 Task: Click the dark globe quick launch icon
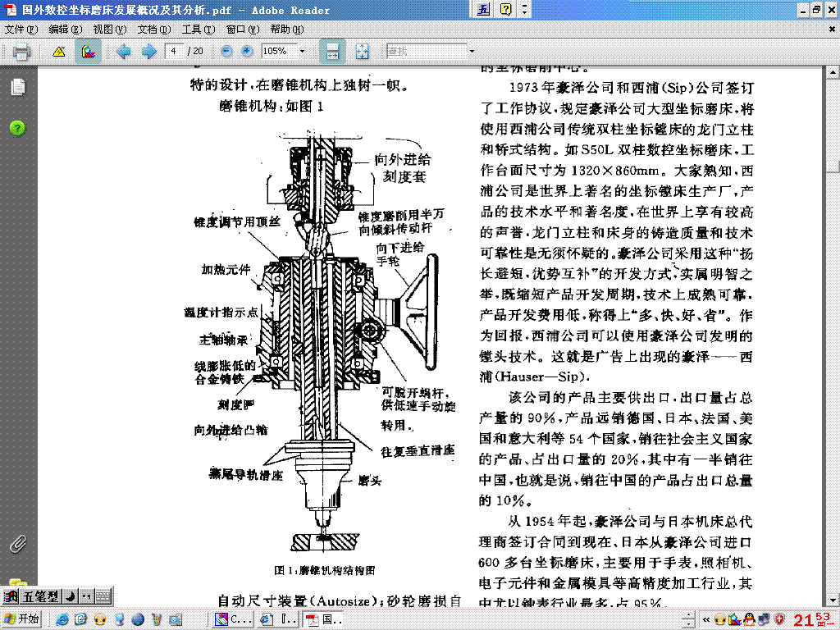coord(138,619)
